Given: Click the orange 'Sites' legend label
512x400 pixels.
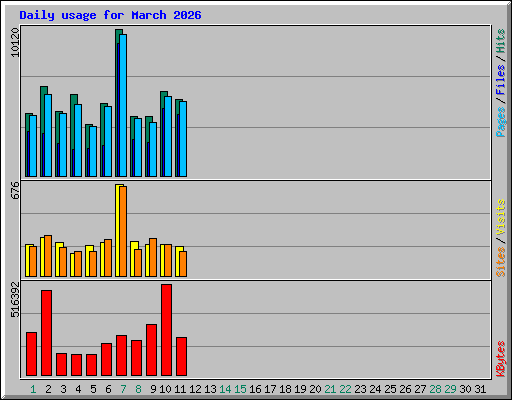Looking at the screenshot, I should (501, 262).
